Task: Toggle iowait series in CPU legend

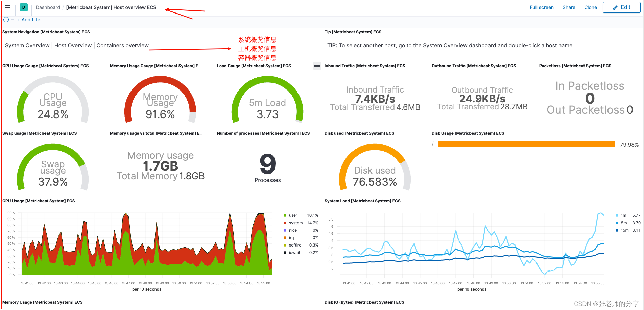Action: 294,253
